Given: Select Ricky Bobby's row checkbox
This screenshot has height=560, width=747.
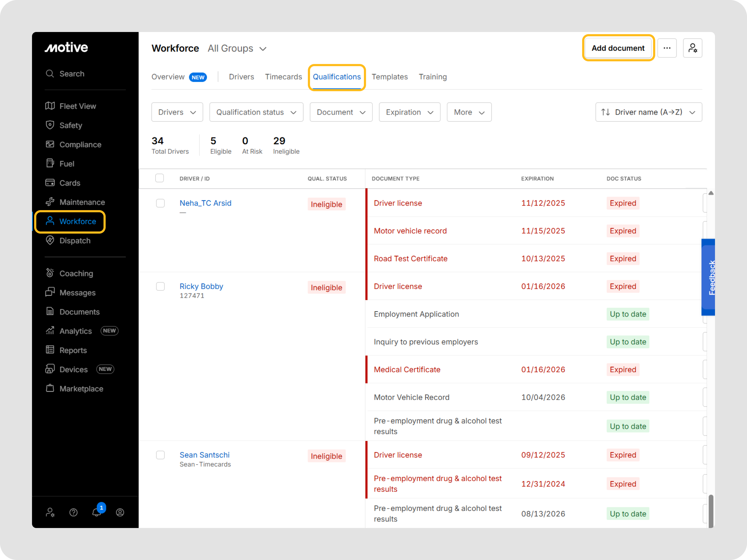Looking at the screenshot, I should (x=160, y=287).
